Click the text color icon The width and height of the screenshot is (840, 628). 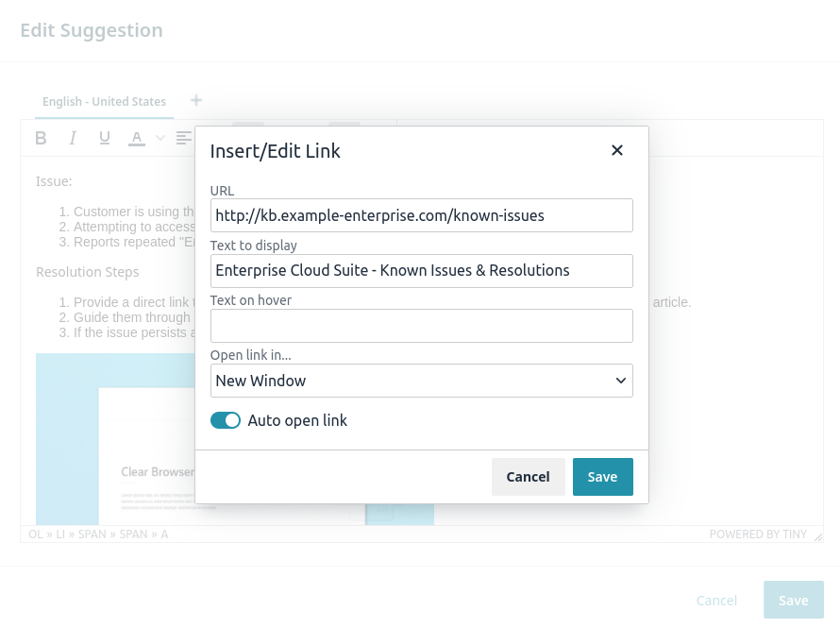tap(137, 138)
